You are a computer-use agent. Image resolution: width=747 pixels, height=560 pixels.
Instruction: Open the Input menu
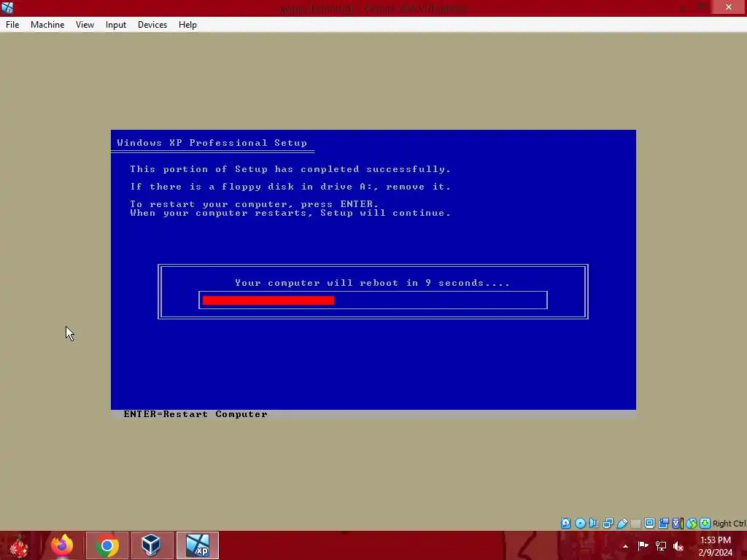coord(116,25)
